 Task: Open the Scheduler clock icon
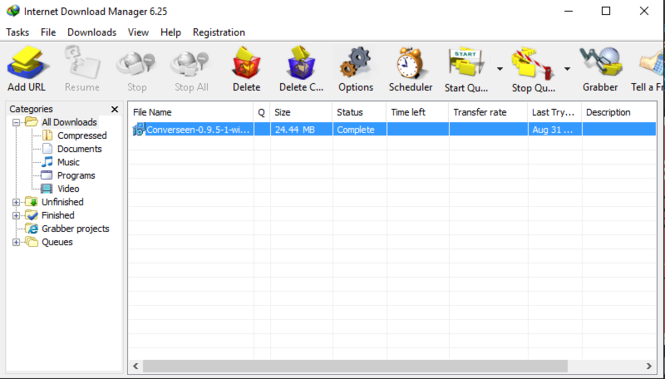pos(410,64)
